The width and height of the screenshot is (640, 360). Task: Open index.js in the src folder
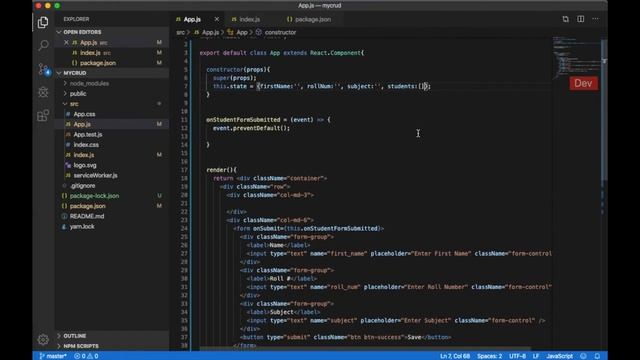click(84, 155)
